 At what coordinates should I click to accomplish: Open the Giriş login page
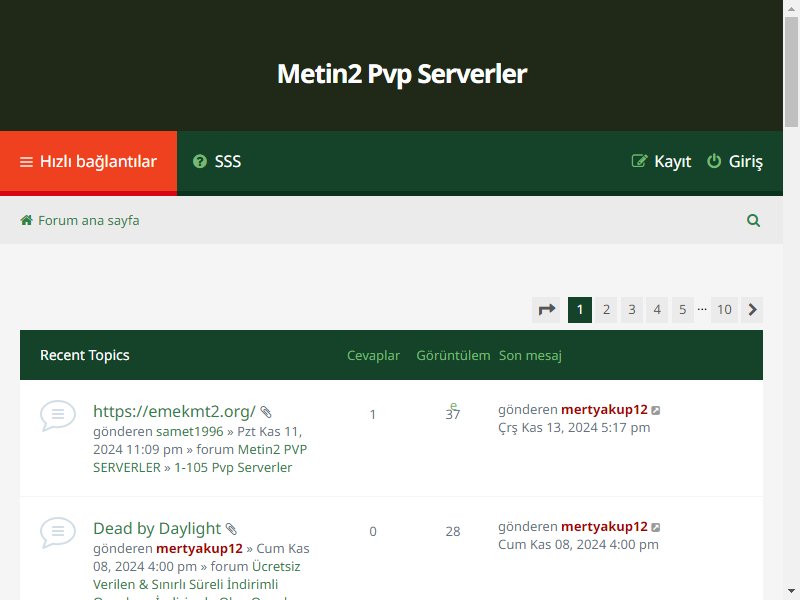735,162
